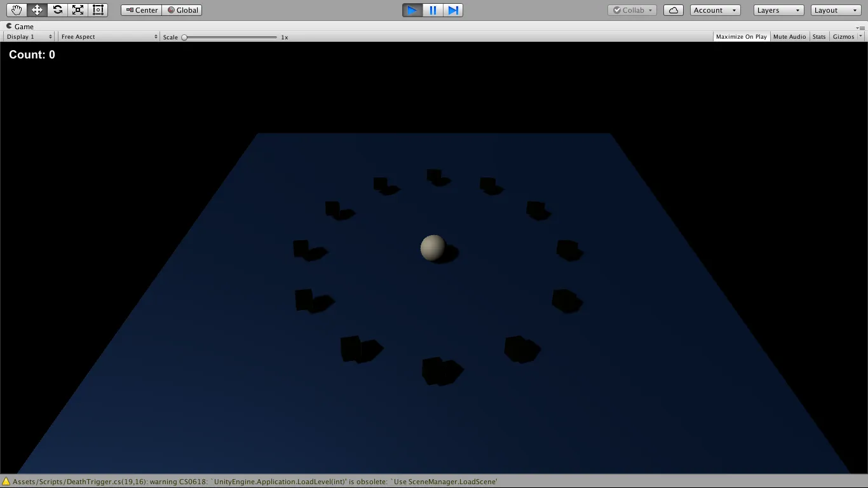
Task: Expand the Layers dropdown
Action: 779,10
